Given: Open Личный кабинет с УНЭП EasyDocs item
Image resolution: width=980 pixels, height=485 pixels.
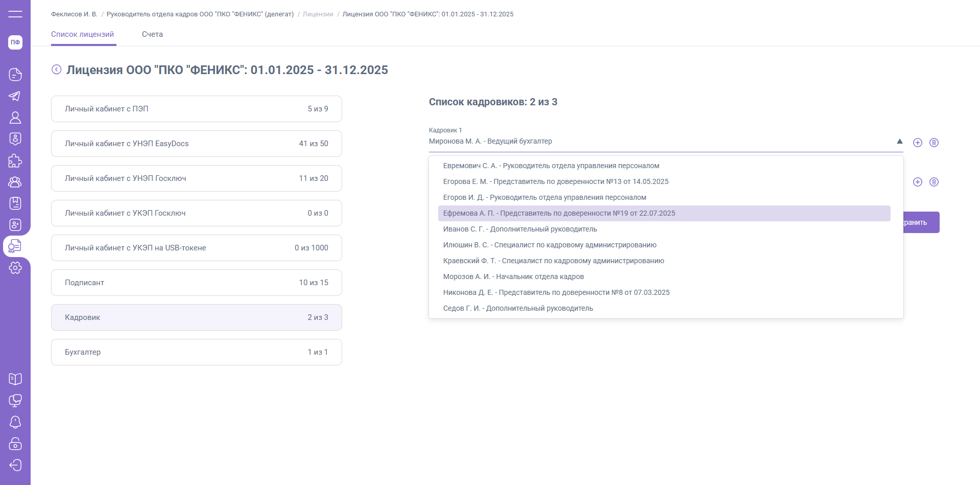Looking at the screenshot, I should [197, 144].
